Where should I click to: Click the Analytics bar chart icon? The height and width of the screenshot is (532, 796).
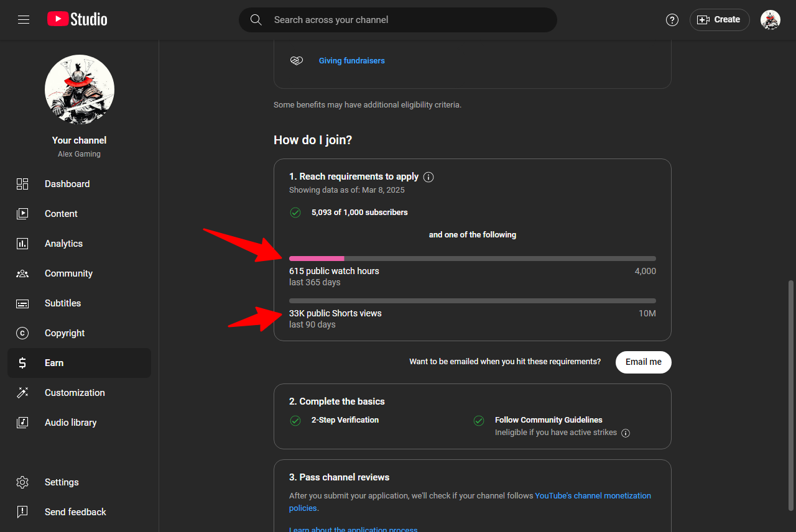pyautogui.click(x=22, y=244)
